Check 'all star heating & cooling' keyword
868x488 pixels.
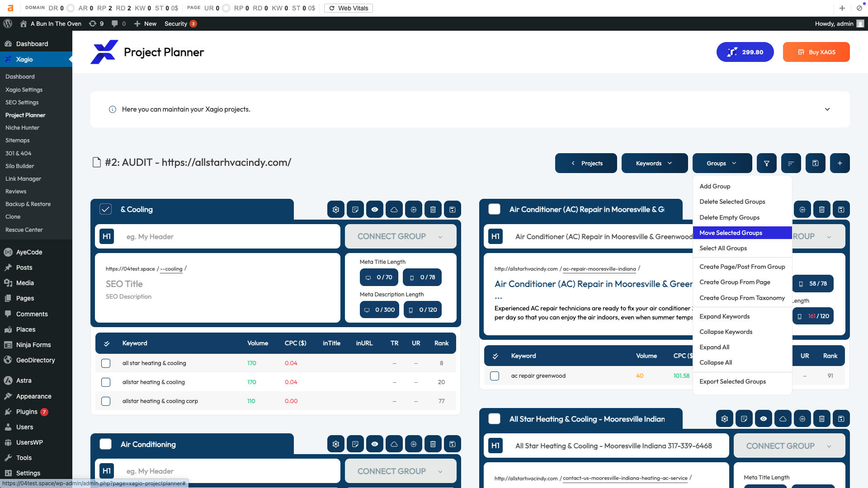pos(106,363)
